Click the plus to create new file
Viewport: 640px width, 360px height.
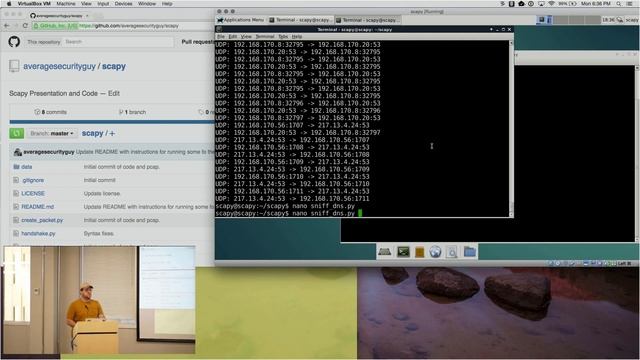point(112,133)
